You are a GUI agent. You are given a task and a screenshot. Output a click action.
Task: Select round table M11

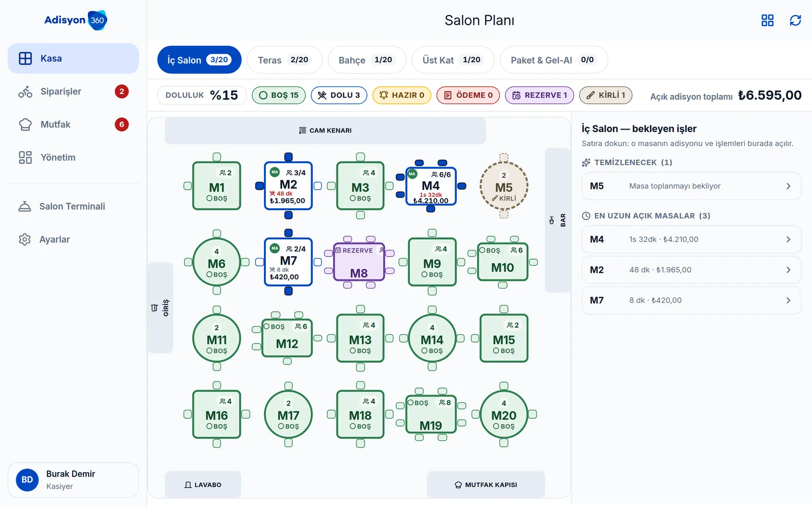point(217,338)
